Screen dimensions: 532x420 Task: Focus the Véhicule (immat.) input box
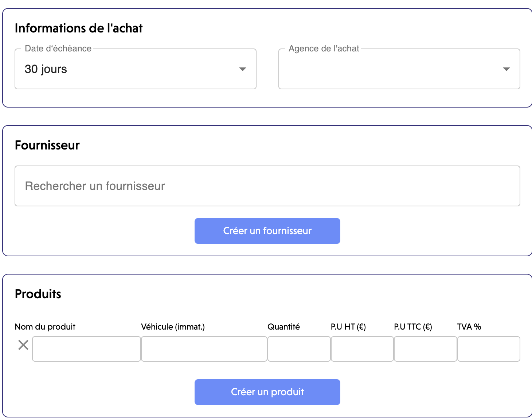pyautogui.click(x=204, y=349)
